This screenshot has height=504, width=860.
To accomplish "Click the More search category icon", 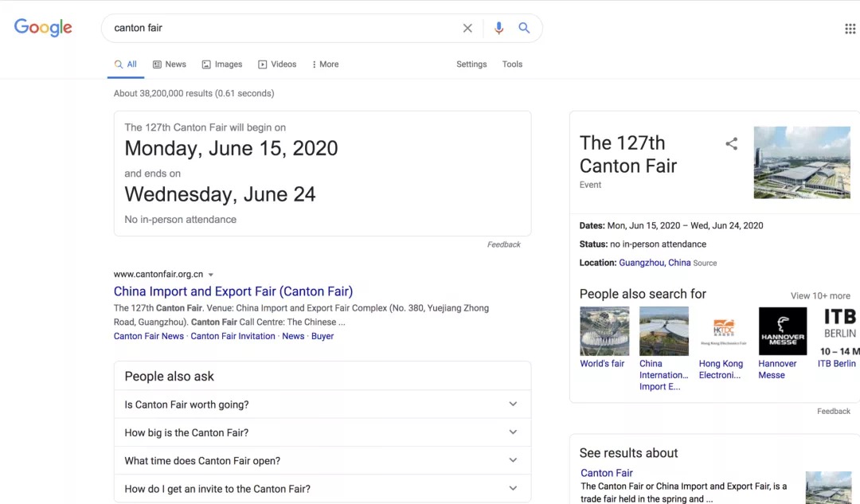I will [x=314, y=64].
